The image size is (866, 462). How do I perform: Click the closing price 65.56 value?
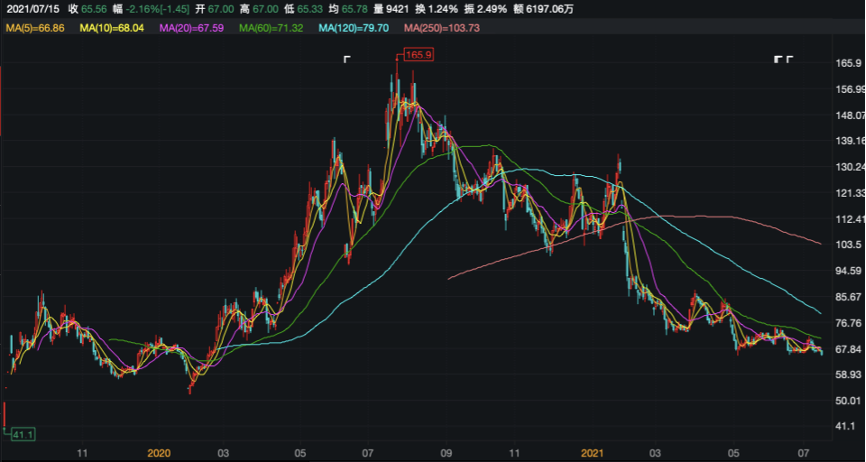(x=94, y=9)
